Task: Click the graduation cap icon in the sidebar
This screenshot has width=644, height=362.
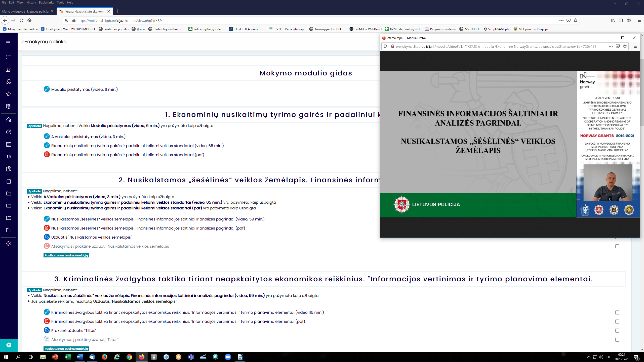Action: point(9,157)
